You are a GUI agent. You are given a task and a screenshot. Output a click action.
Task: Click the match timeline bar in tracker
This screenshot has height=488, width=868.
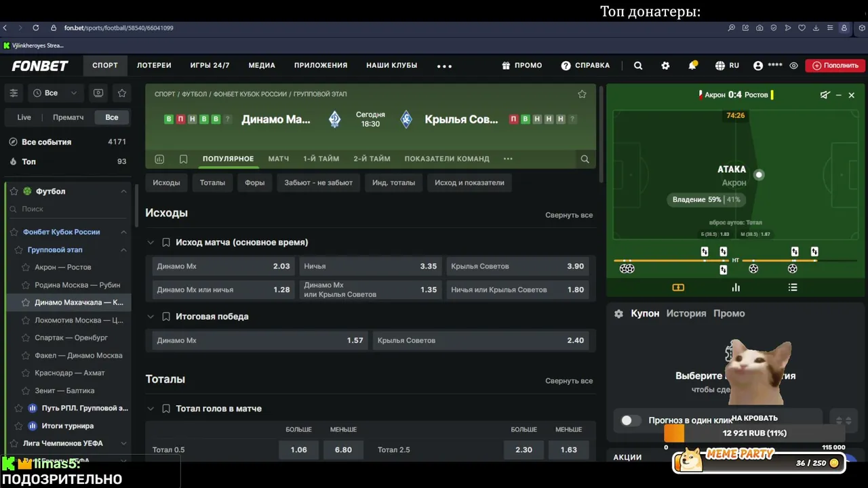(735, 260)
